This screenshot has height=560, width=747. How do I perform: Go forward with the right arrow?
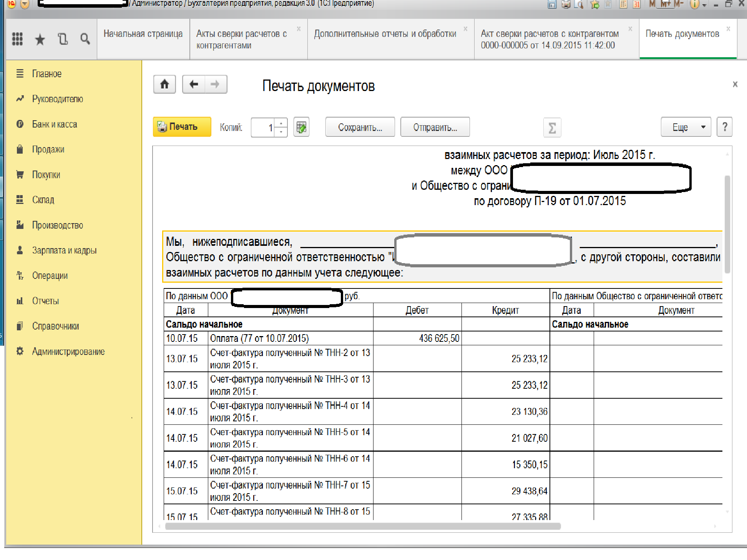pos(216,84)
